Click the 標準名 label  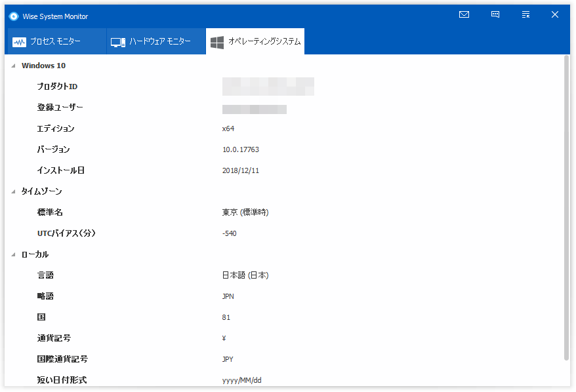pyautogui.click(x=50, y=212)
